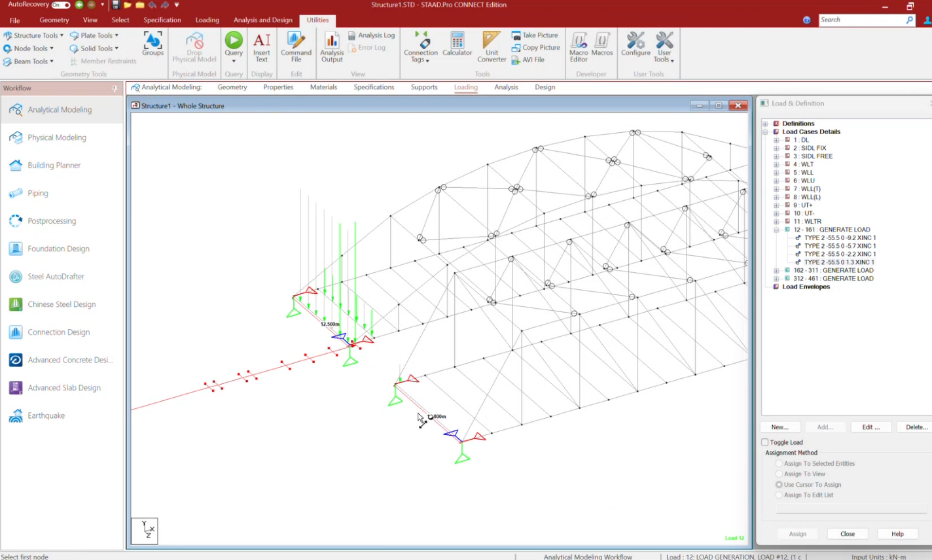Open Advanced Concrete Design workflow
Screen dimensions: 932x560
62,360
